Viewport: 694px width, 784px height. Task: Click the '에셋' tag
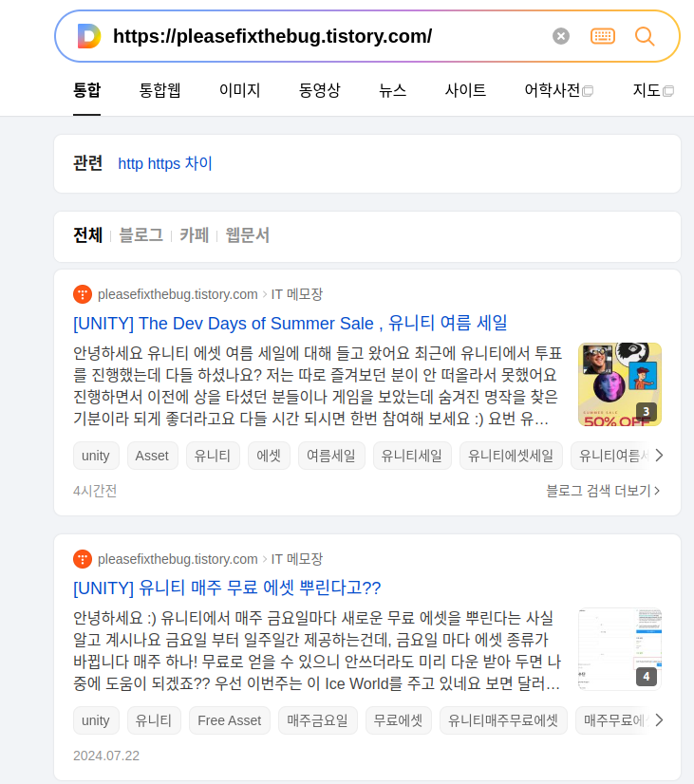tap(269, 456)
